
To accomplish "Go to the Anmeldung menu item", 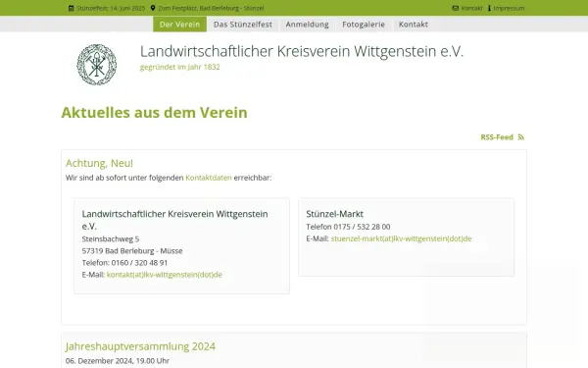I will pos(307,25).
